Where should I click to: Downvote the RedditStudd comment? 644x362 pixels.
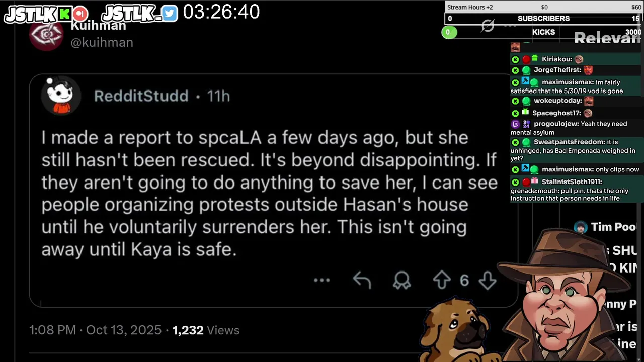pos(488,280)
